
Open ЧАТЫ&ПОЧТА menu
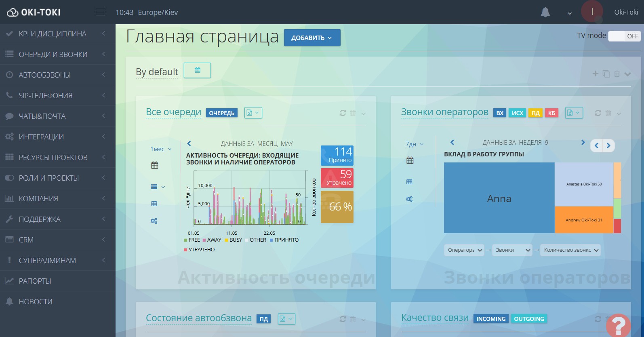(58, 116)
